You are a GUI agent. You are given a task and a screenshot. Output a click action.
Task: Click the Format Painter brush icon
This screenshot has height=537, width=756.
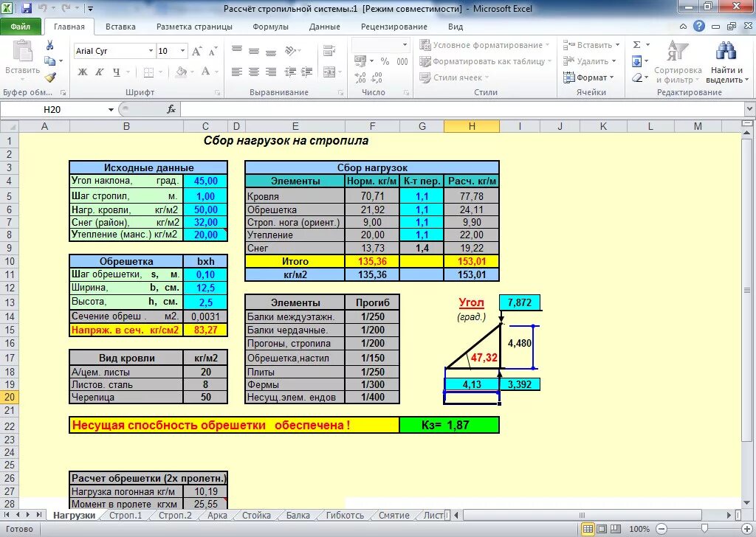pyautogui.click(x=50, y=77)
